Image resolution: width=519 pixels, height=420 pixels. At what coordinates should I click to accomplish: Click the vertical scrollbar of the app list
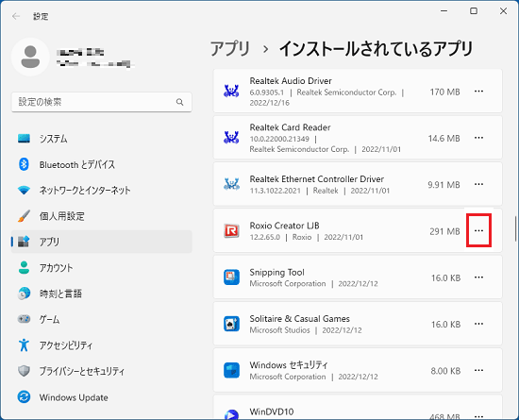click(515, 228)
